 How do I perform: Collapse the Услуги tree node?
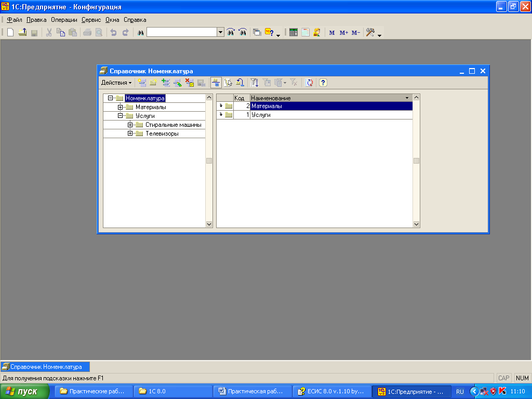click(x=120, y=116)
